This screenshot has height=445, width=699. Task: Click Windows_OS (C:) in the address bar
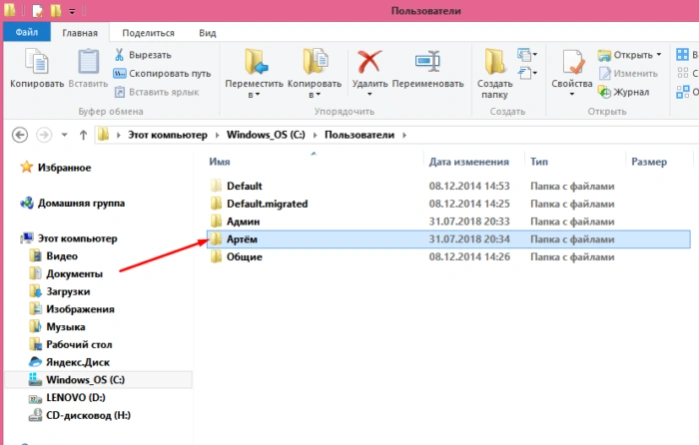coord(266,135)
